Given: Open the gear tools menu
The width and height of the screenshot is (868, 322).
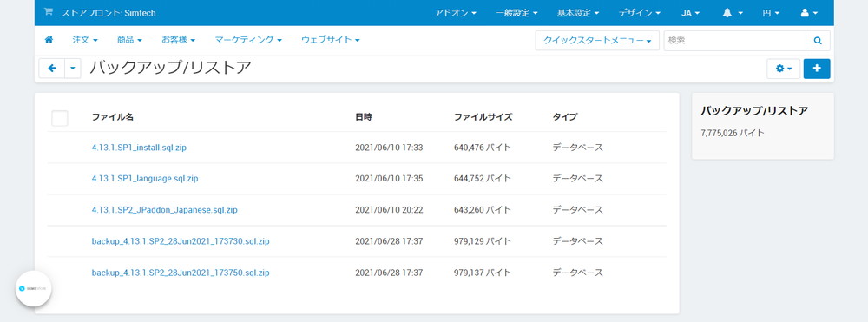Looking at the screenshot, I should coord(783,69).
